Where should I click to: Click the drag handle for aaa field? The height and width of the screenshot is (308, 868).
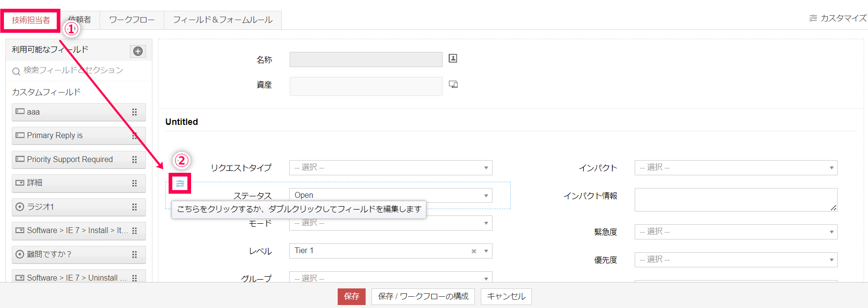pyautogui.click(x=134, y=112)
